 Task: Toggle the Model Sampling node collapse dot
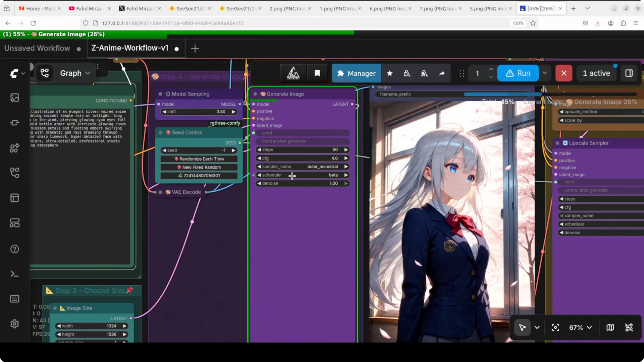[x=160, y=94]
